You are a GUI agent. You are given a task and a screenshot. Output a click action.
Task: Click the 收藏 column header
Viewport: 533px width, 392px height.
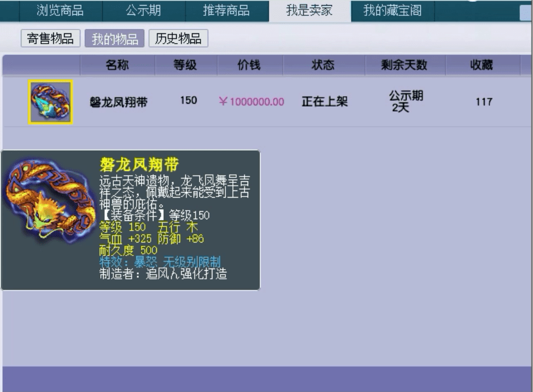[x=481, y=65]
